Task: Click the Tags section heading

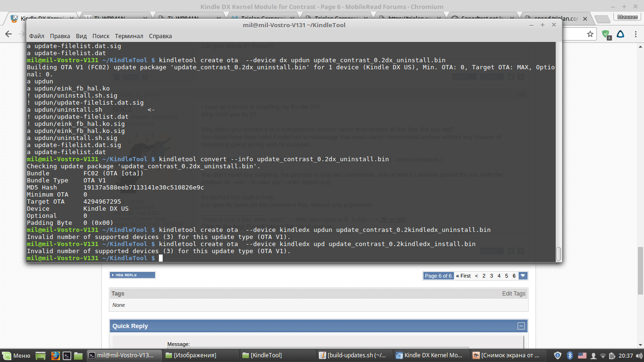Action: (118, 293)
